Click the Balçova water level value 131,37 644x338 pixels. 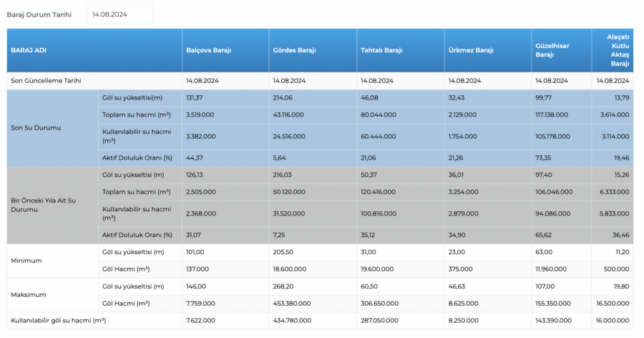pos(194,98)
